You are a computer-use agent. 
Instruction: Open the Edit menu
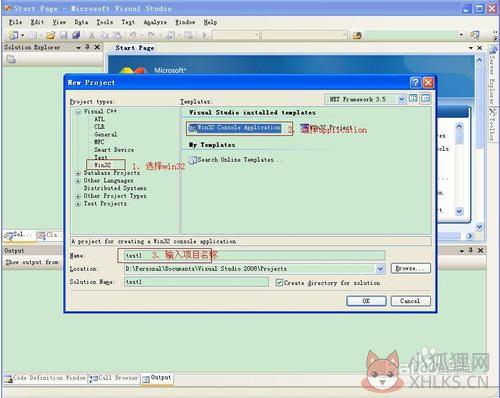(x=37, y=22)
